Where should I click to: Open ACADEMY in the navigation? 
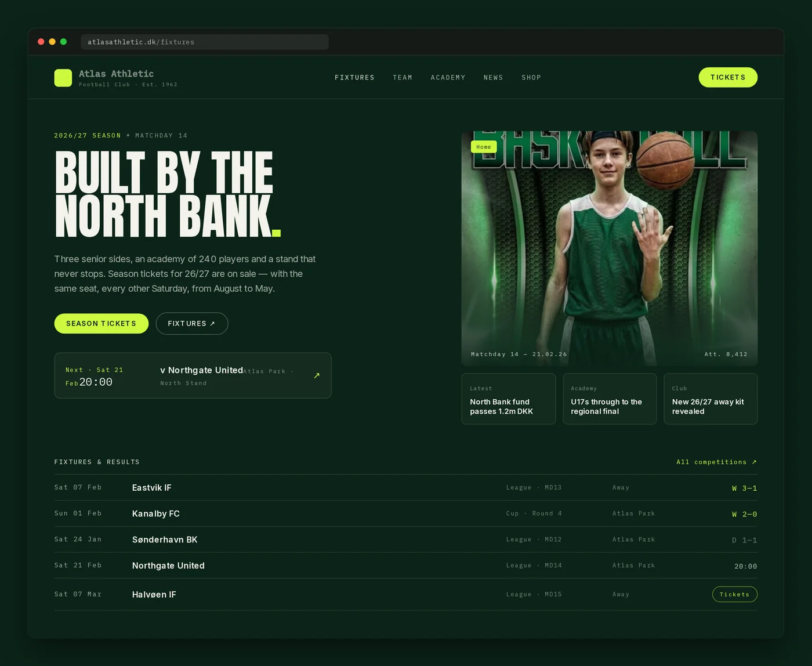coord(448,78)
